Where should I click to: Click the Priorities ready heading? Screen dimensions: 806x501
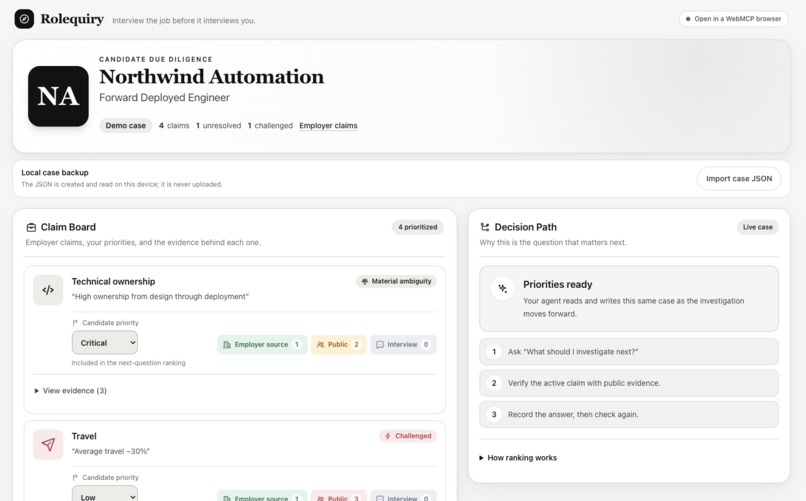pyautogui.click(x=558, y=284)
